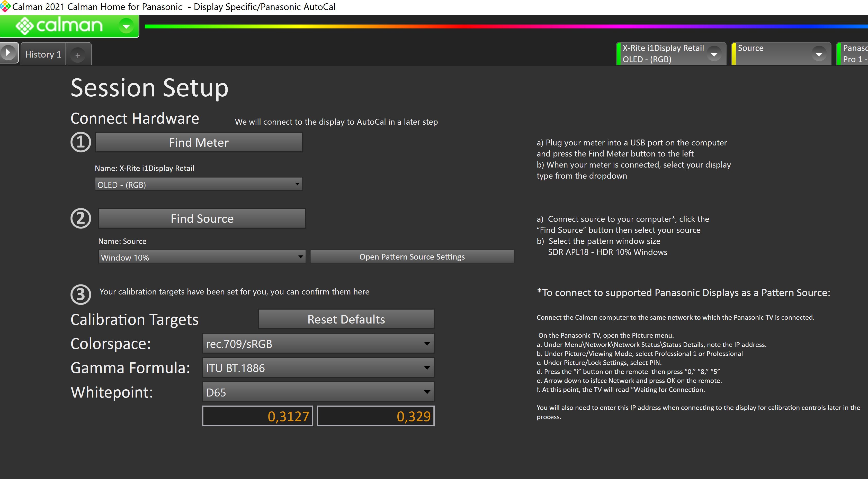Expand the X-Rite i1Display Retail meter arrow
The height and width of the screenshot is (479, 868).
click(x=714, y=54)
